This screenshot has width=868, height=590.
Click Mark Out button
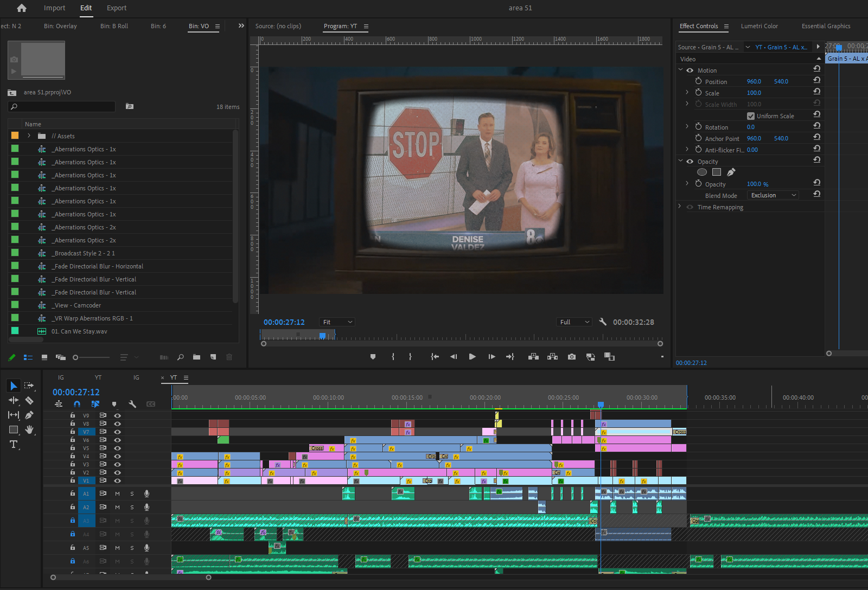[410, 357]
